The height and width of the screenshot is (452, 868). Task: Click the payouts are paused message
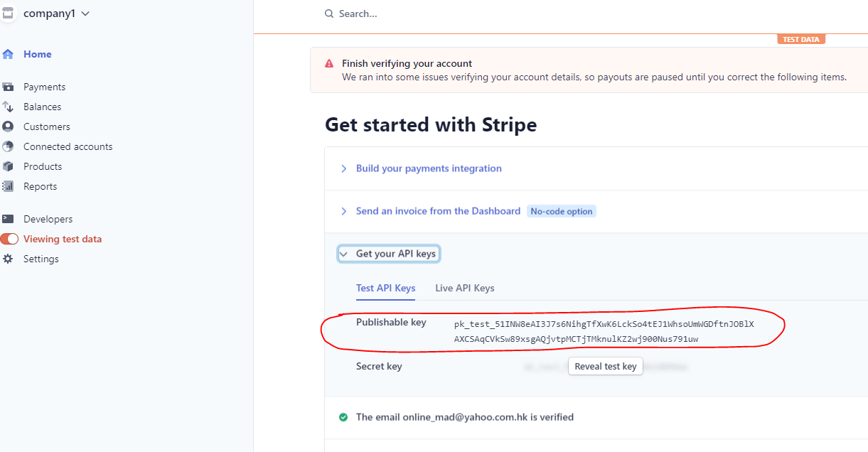(594, 77)
